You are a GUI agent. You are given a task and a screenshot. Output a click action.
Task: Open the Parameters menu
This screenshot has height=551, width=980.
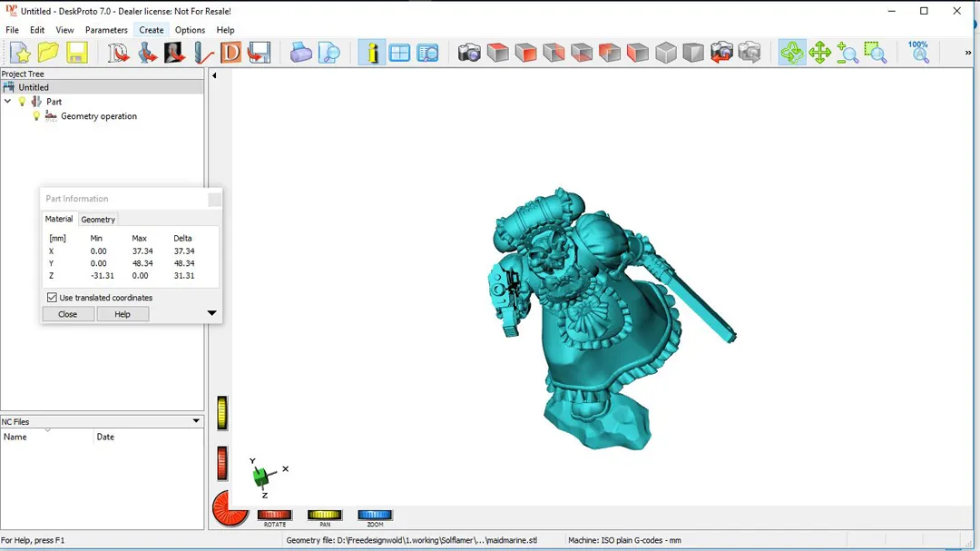click(x=106, y=30)
